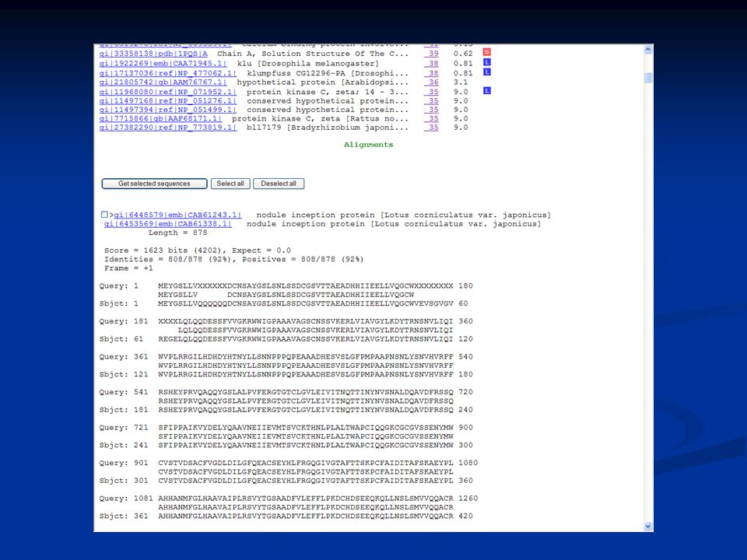The width and height of the screenshot is (747, 560).
Task: Click Get selected sequences button
Action: click(154, 184)
